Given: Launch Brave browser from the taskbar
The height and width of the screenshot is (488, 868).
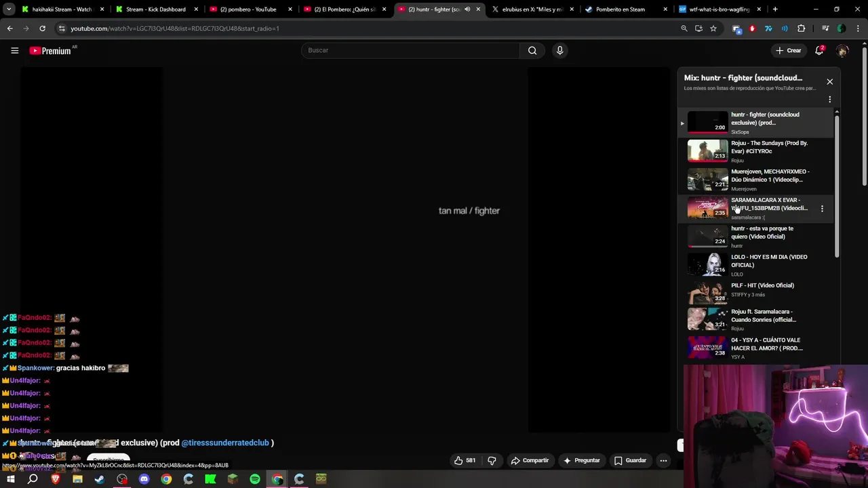Looking at the screenshot, I should [55, 479].
